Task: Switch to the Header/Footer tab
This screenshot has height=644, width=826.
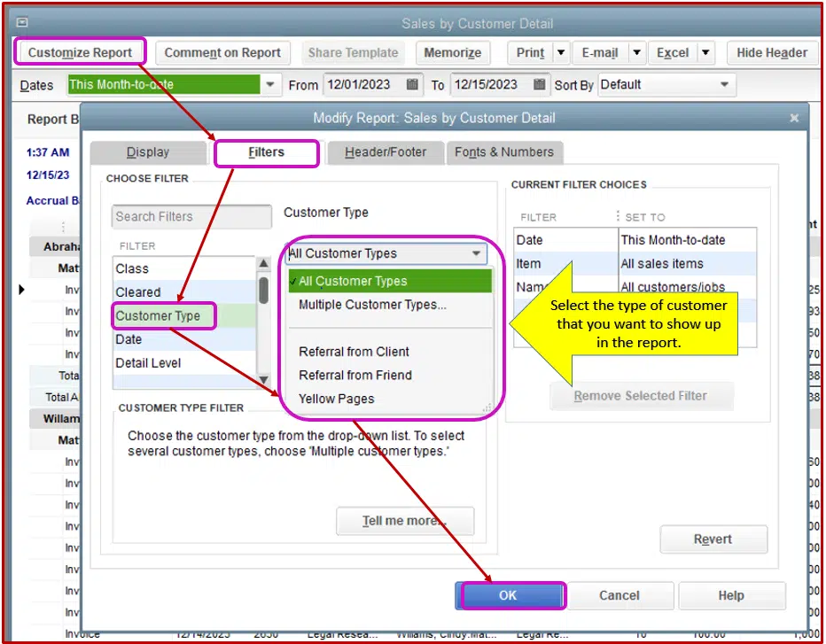Action: pyautogui.click(x=385, y=152)
